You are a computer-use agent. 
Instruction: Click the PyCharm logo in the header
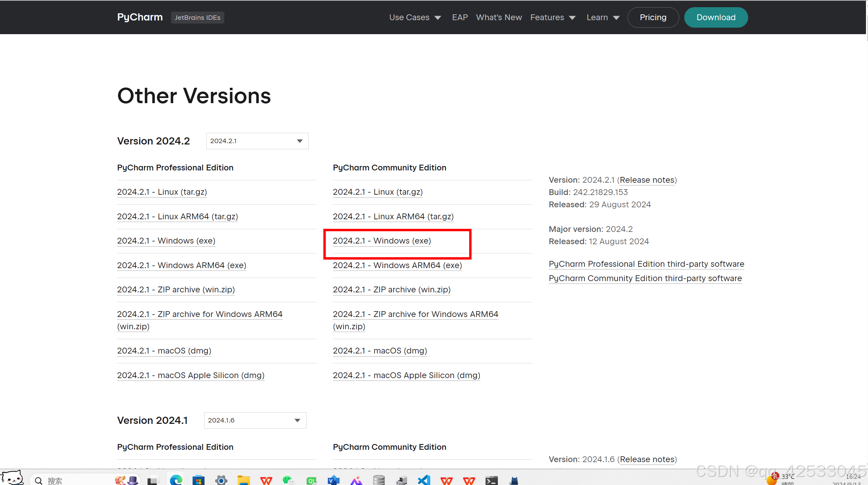click(140, 17)
